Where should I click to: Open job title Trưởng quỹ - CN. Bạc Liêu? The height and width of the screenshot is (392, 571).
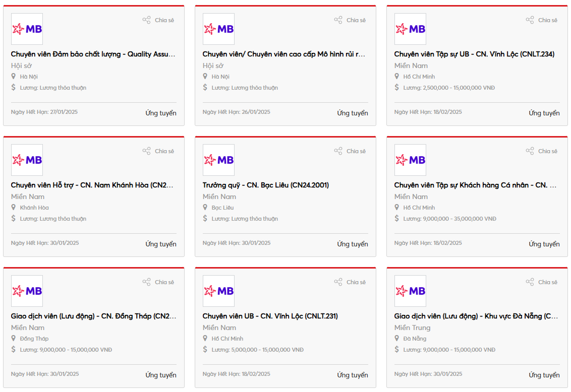(x=266, y=185)
